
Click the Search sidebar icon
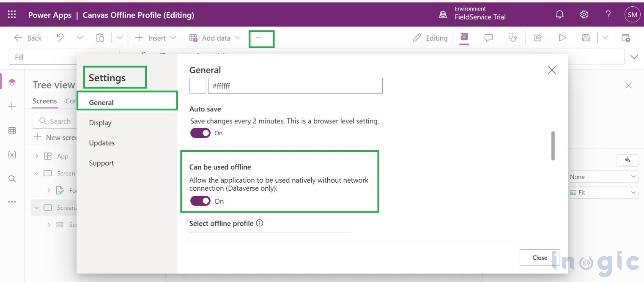pyautogui.click(x=12, y=179)
